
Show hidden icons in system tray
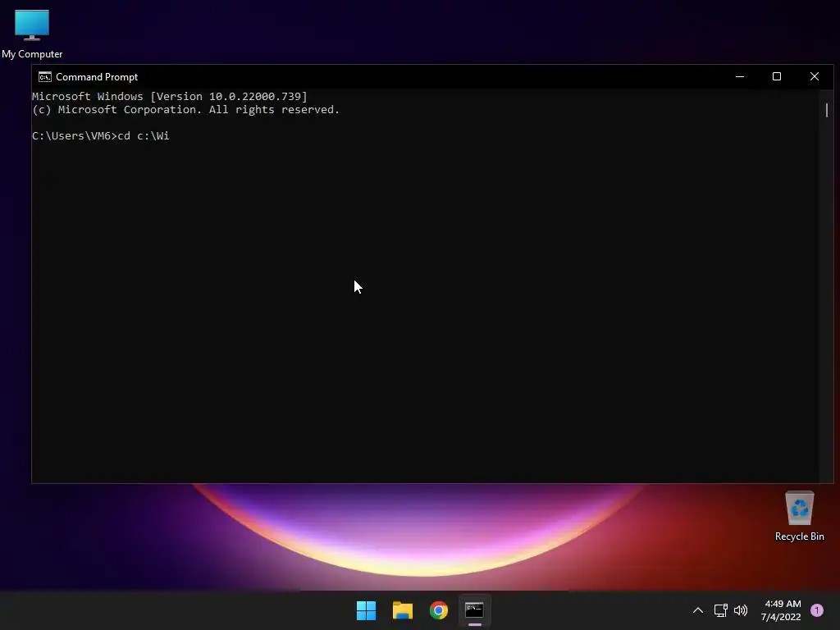(x=698, y=610)
